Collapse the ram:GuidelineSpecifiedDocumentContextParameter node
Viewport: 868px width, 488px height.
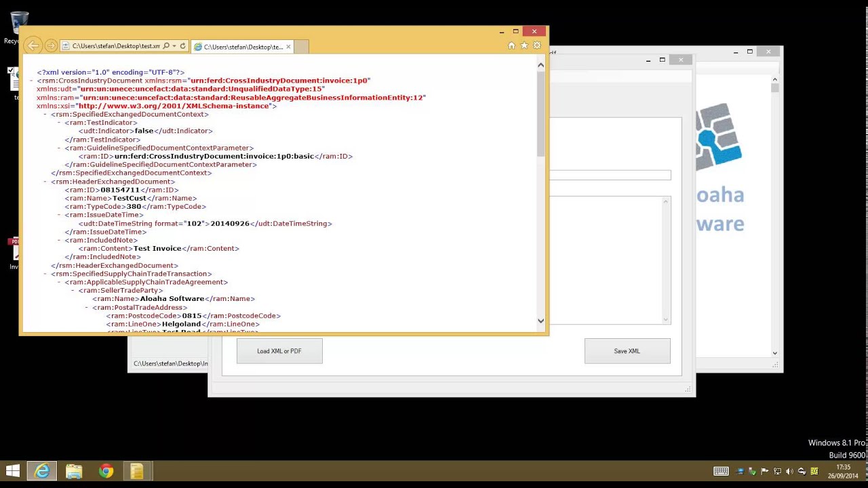click(x=59, y=148)
